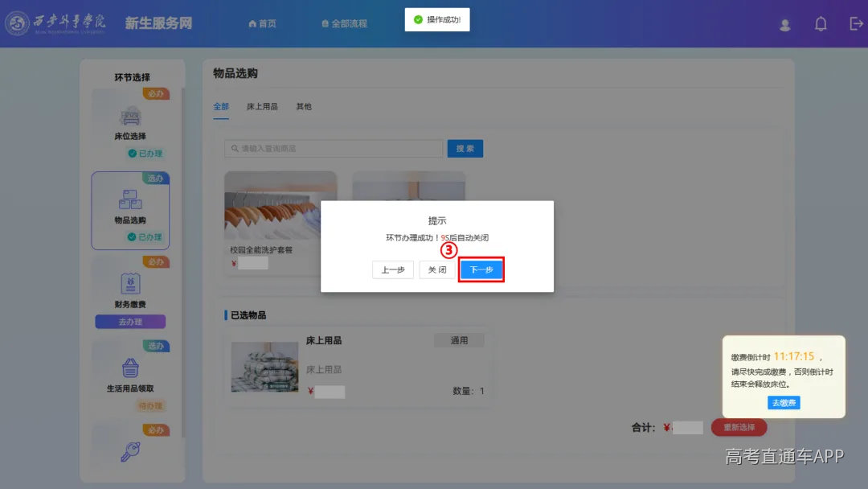Click the 操作成功 toast message
The image size is (868, 489).
(437, 19)
